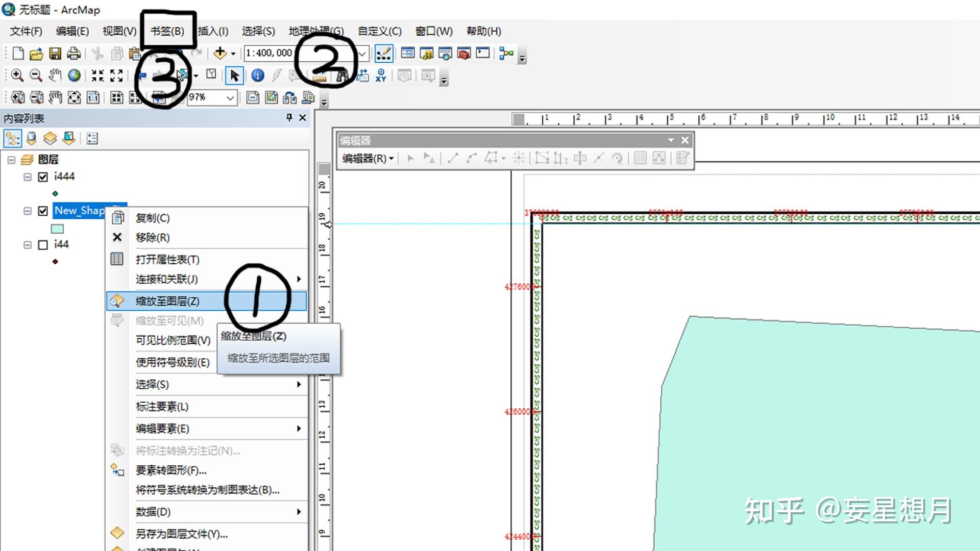Open the ModelBuilder window icon

[506, 53]
